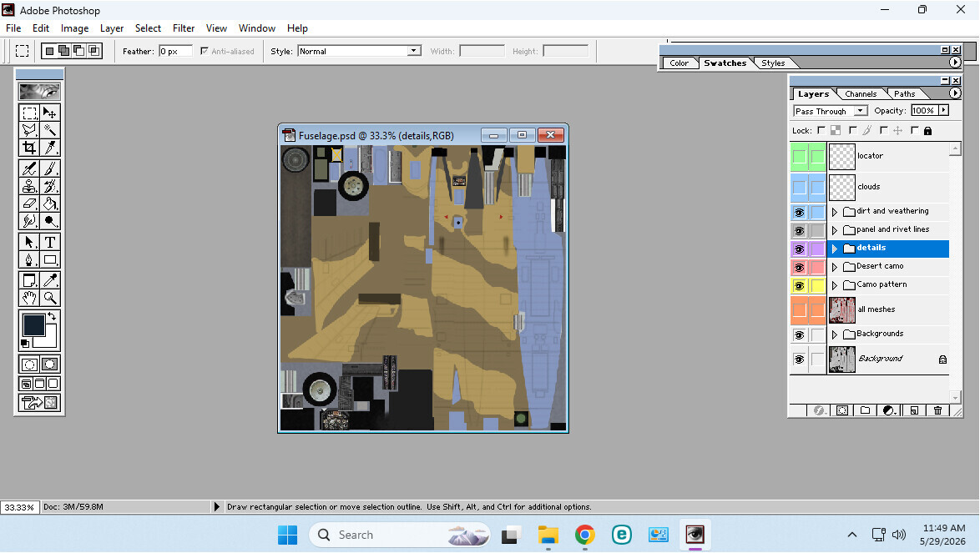The width and height of the screenshot is (980, 553).
Task: Hide the details layer set
Action: 799,249
